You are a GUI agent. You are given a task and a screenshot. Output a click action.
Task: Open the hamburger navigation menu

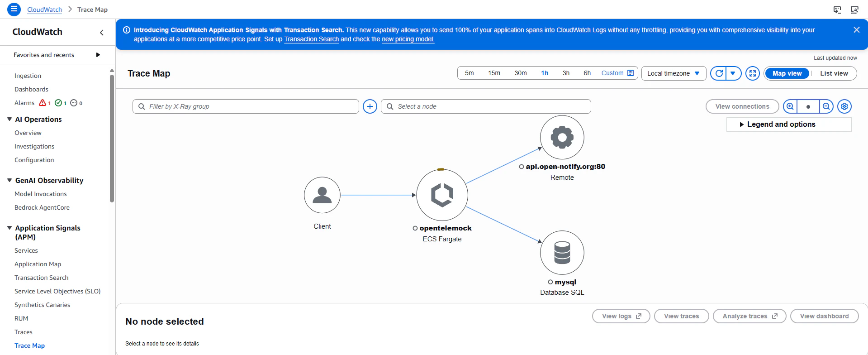click(14, 9)
